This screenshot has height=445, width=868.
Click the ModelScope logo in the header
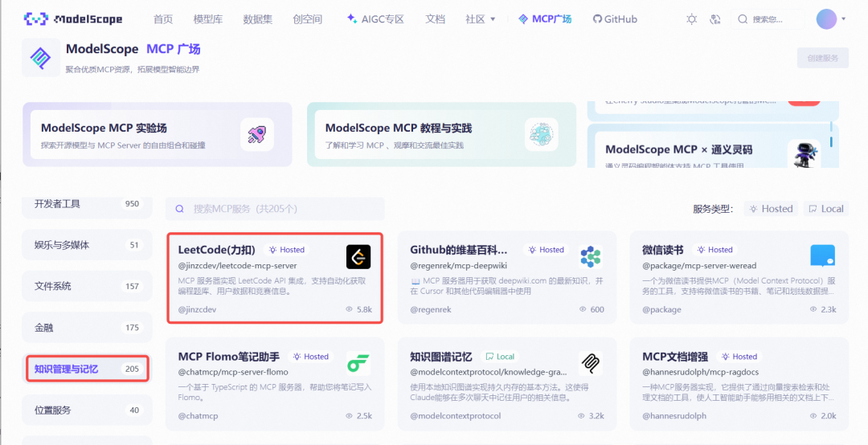pyautogui.click(x=73, y=18)
